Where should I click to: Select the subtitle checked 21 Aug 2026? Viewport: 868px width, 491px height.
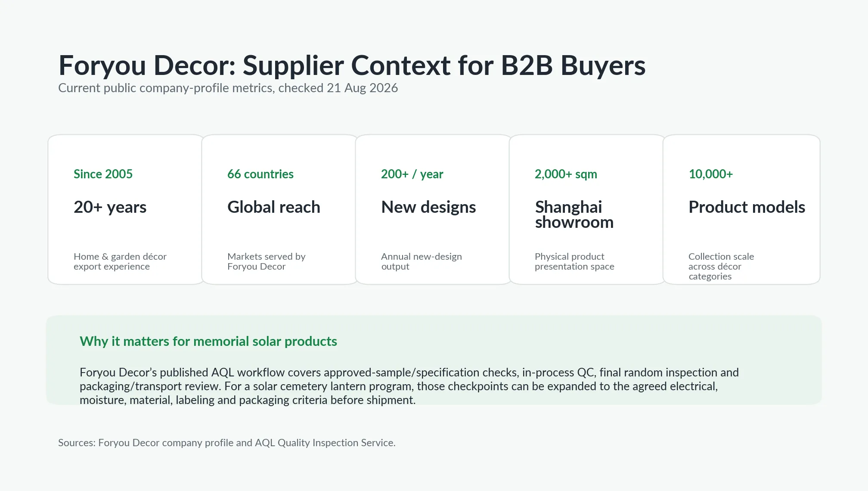[228, 88]
